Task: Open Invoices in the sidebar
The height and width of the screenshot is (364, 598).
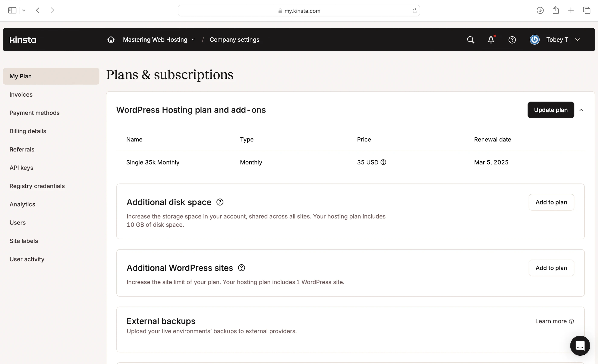Action: click(21, 94)
